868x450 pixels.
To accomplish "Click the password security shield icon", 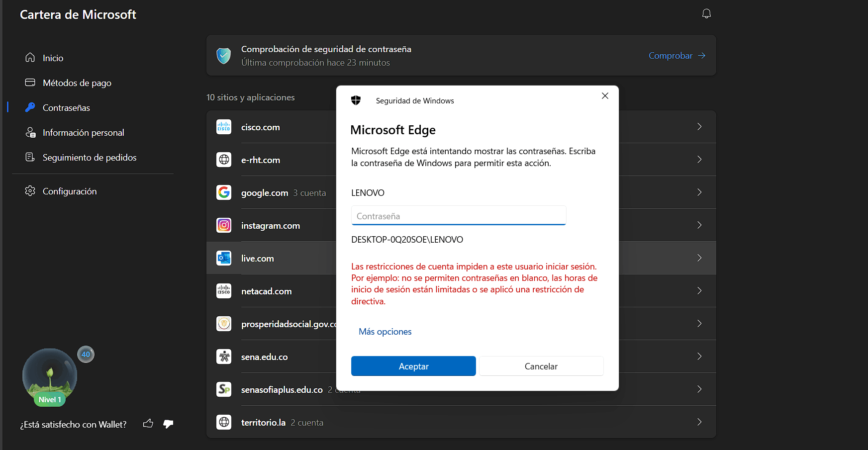I will click(x=224, y=56).
